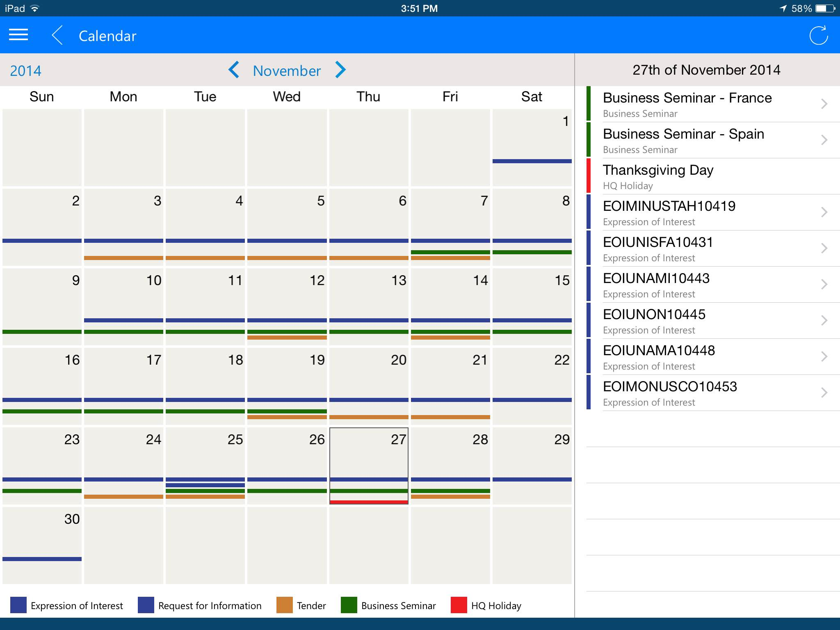
Task: Go to next month arrow
Action: click(340, 70)
